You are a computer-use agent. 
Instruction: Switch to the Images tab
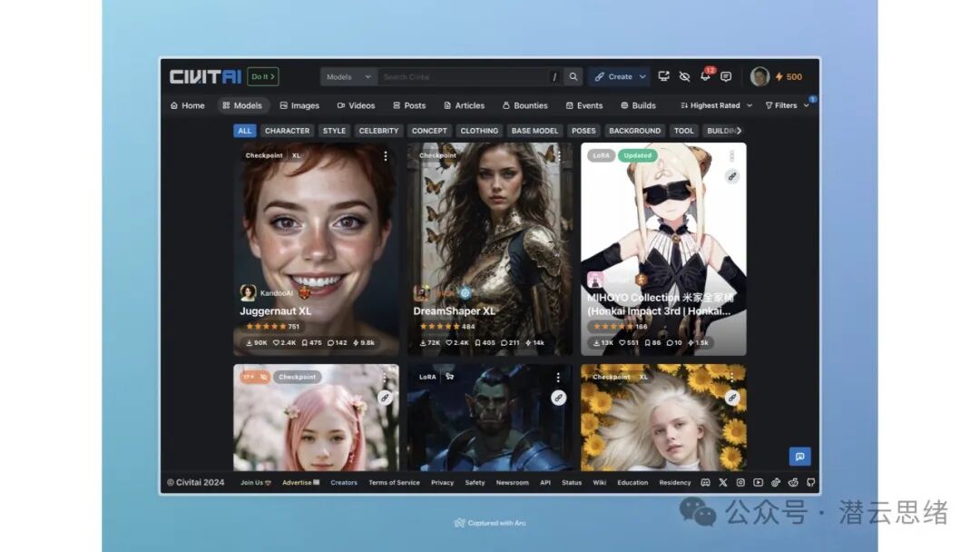[299, 105]
